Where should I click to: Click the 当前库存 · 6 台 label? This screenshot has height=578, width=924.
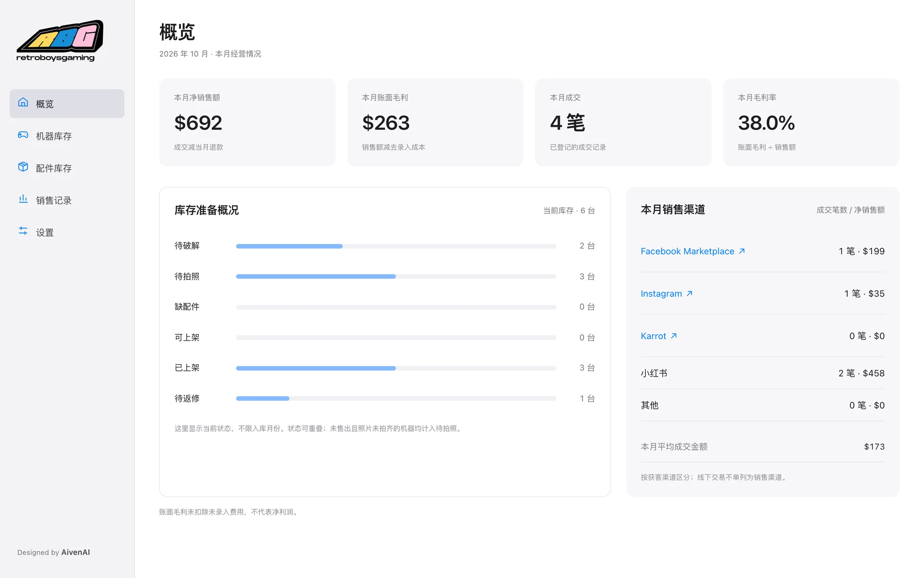click(x=569, y=210)
